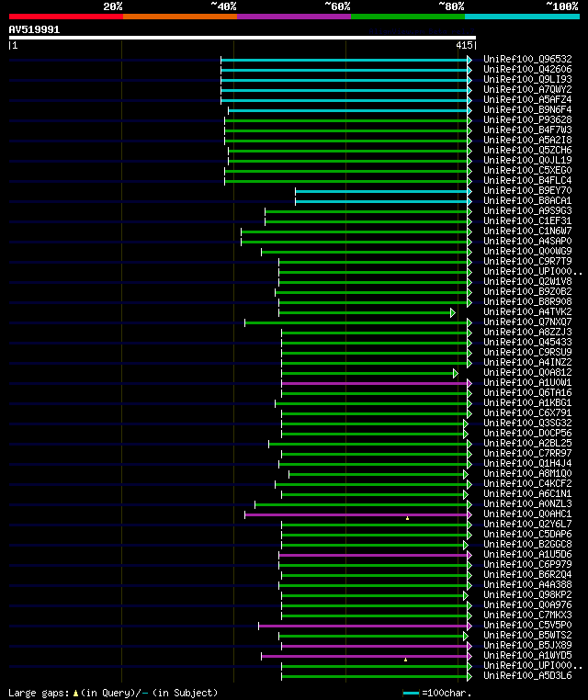Select the UniRef100_A0NZL3 label
This screenshot has width=588, height=700.
pos(527,504)
